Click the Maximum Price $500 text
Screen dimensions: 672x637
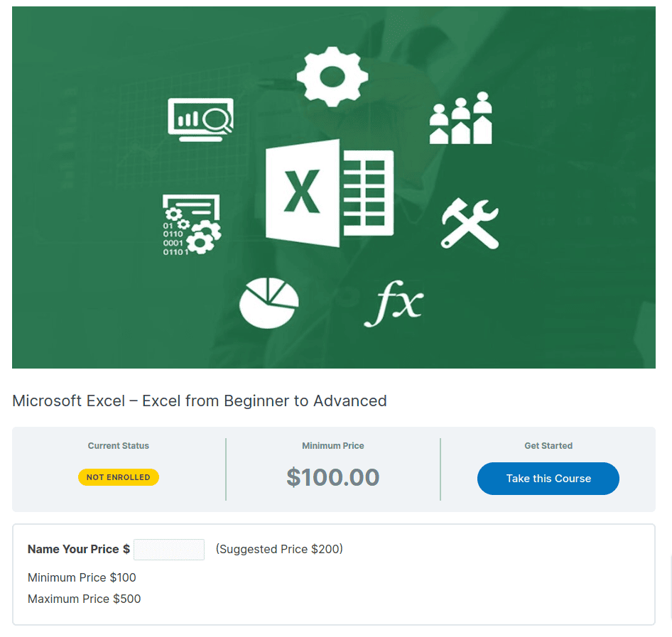(85, 599)
